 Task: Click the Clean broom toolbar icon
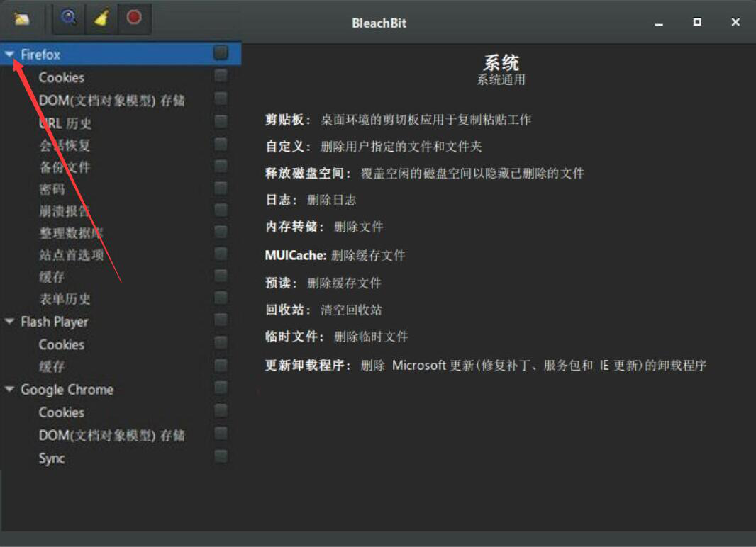[101, 18]
